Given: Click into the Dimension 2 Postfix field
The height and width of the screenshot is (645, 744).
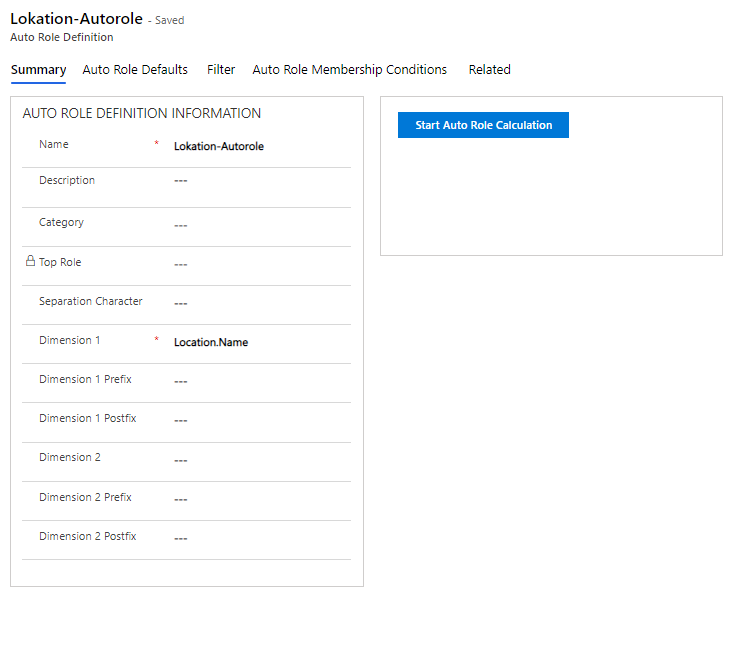Looking at the screenshot, I should 259,539.
